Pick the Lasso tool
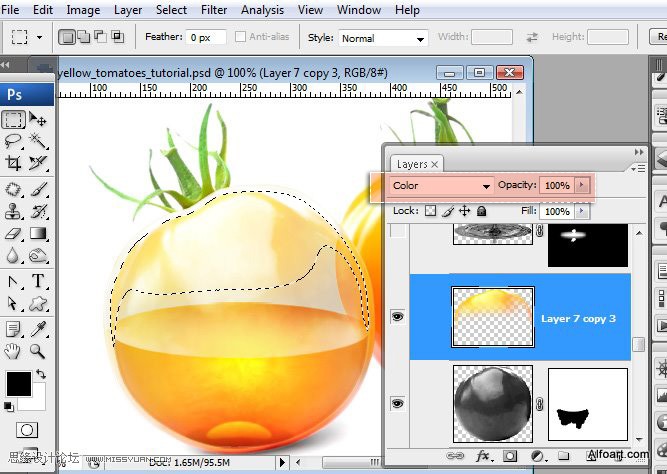The height and width of the screenshot is (474, 667). [13, 141]
